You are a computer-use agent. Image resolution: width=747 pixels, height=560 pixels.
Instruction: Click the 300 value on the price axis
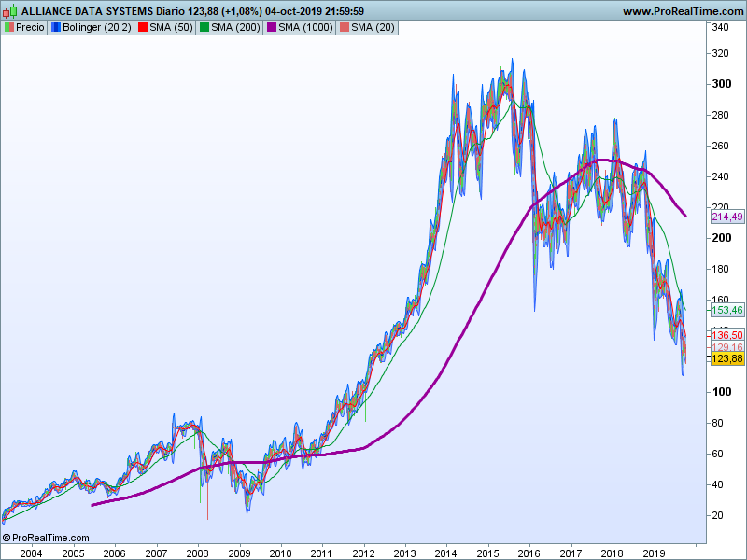(722, 84)
